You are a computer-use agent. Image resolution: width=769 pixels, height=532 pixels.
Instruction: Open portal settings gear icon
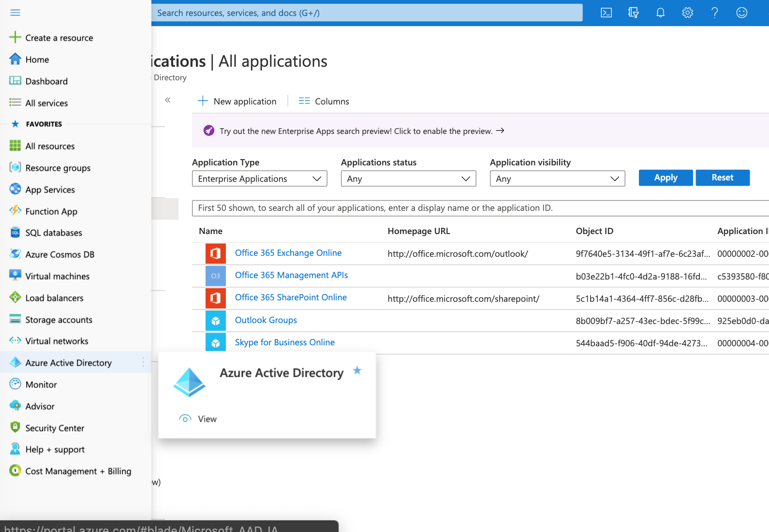pos(687,13)
